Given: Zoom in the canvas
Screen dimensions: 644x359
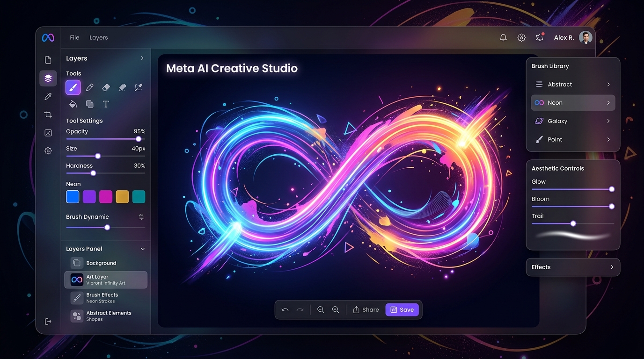Looking at the screenshot, I should pyautogui.click(x=336, y=309).
